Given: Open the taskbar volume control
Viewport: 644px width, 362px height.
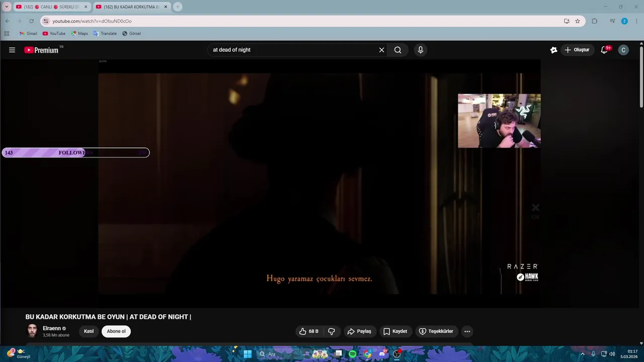Looking at the screenshot, I should pos(612,354).
